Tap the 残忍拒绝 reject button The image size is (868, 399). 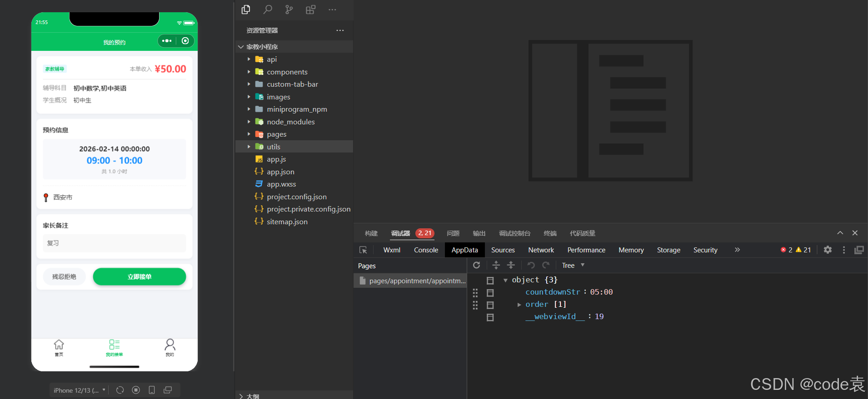point(64,276)
